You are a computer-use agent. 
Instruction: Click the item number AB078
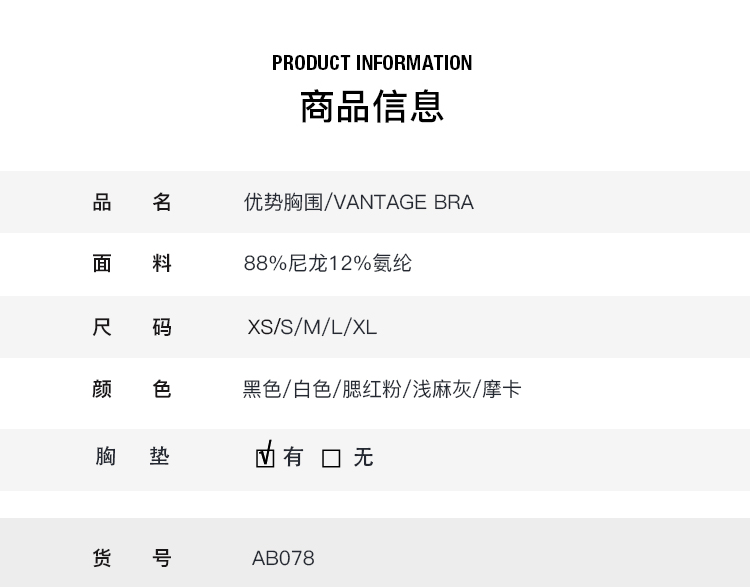click(283, 558)
